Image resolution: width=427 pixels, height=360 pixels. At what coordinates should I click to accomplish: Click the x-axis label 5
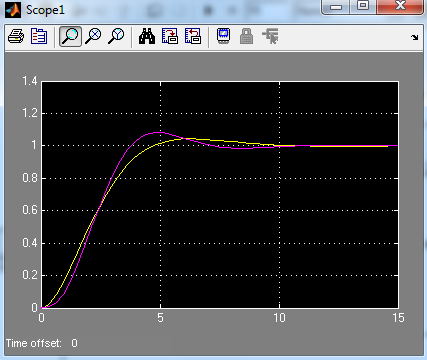pyautogui.click(x=160, y=318)
